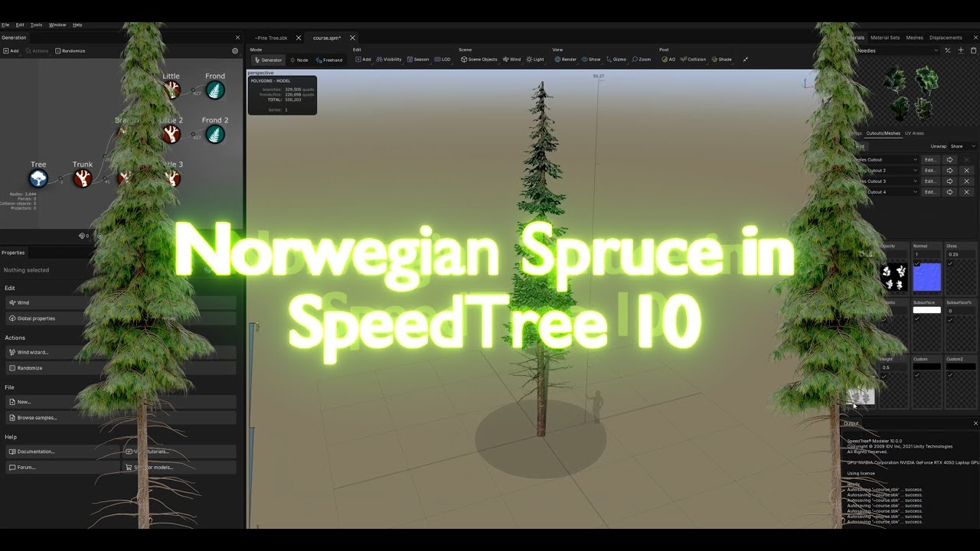Open the LOD tool
The height and width of the screenshot is (551, 980).
[443, 59]
